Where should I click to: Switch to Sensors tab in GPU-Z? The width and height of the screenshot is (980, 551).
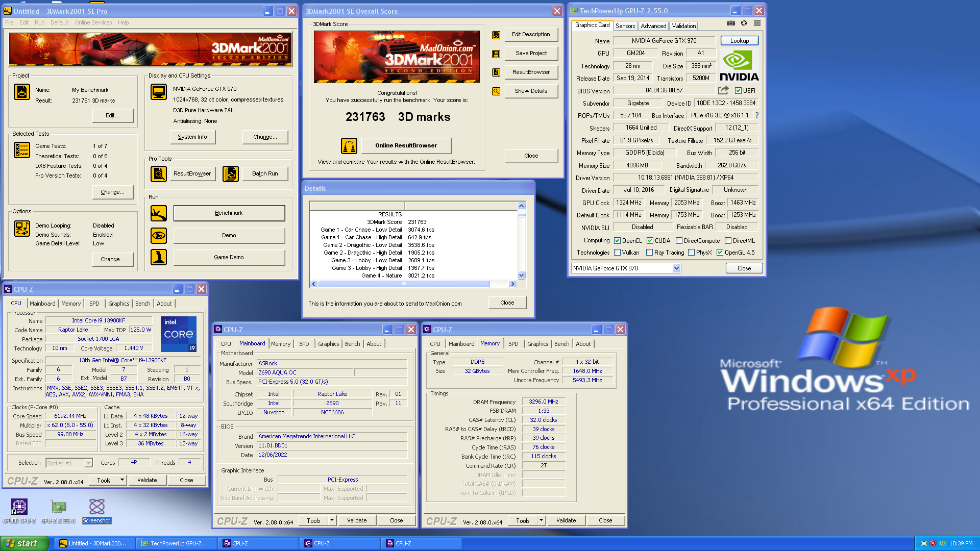(x=625, y=26)
